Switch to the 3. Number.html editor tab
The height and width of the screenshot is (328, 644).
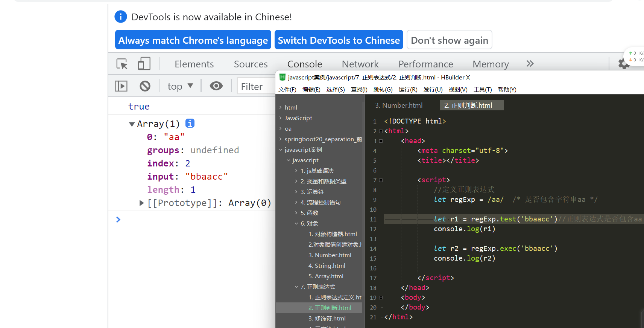[399, 105]
